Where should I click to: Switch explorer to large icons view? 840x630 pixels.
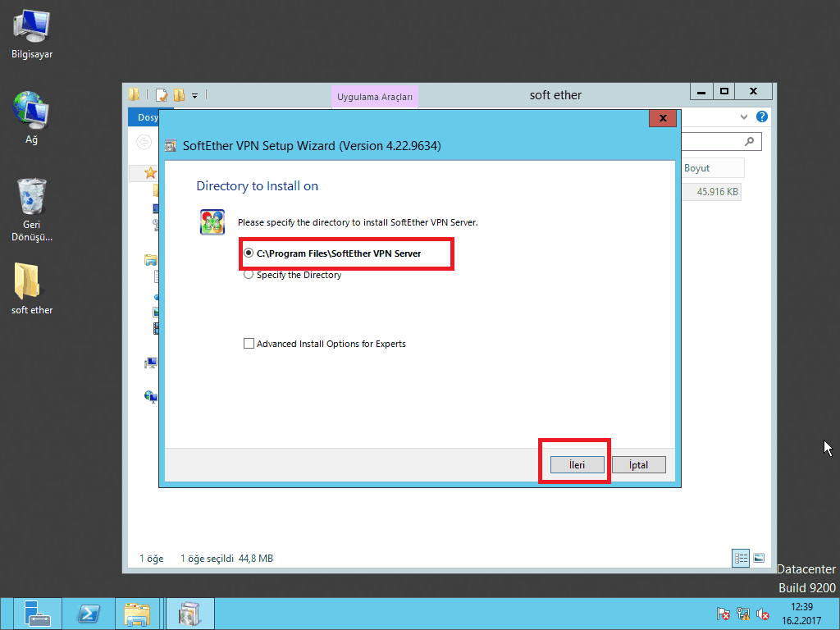click(x=759, y=558)
